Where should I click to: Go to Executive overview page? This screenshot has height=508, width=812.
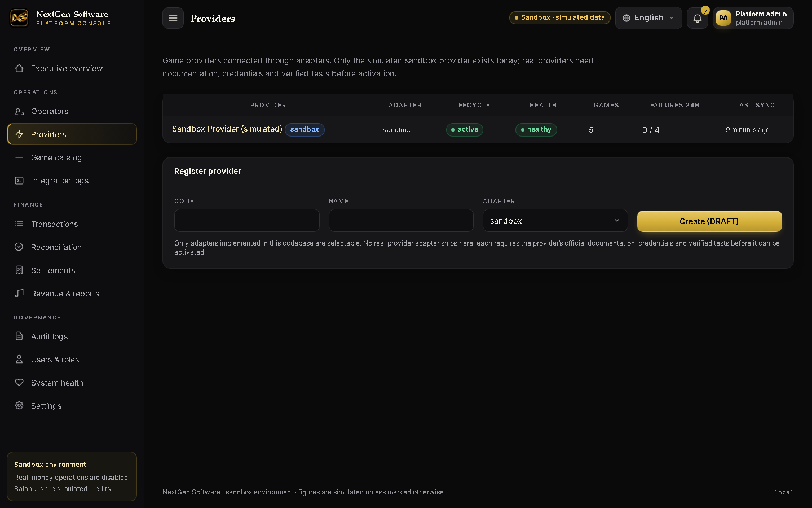72,68
